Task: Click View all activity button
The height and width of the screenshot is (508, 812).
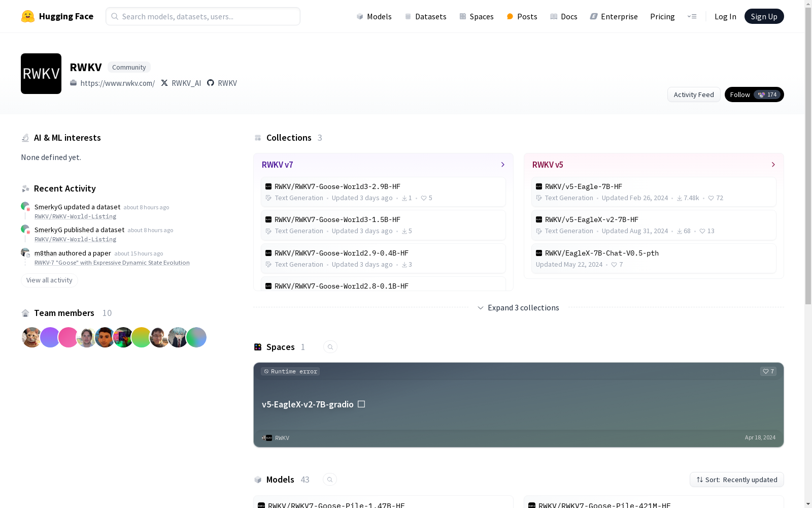Action: (x=49, y=280)
